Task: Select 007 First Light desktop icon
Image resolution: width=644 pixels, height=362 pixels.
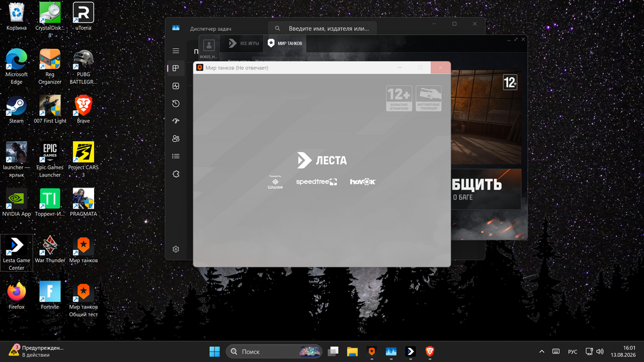Action: tap(50, 110)
